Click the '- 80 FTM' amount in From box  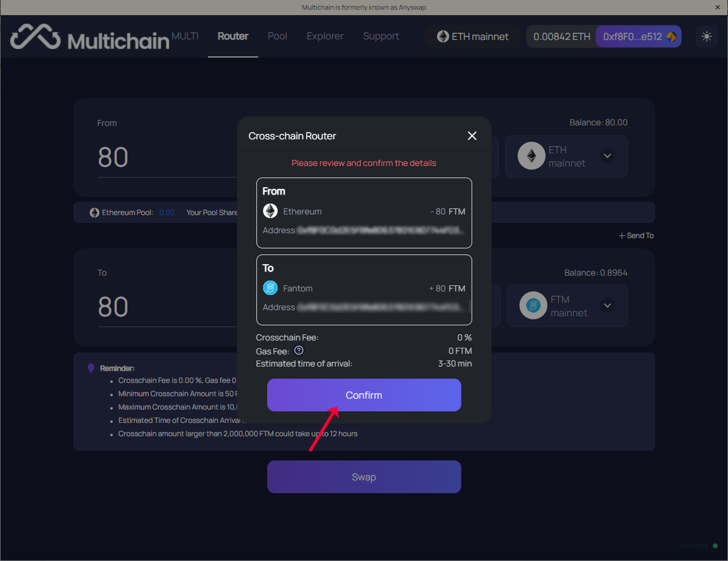448,211
